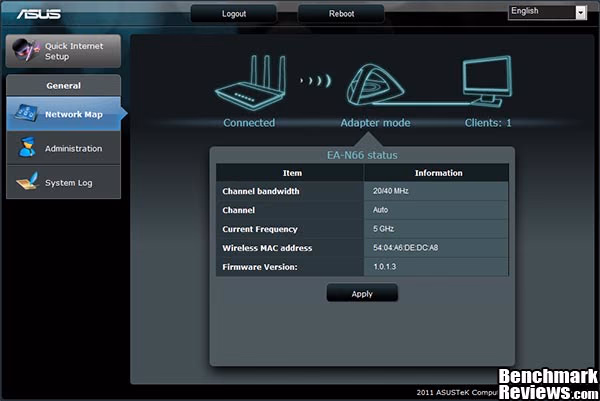The width and height of the screenshot is (600, 401).
Task: Click the Clients: 1 label
Action: (x=488, y=123)
